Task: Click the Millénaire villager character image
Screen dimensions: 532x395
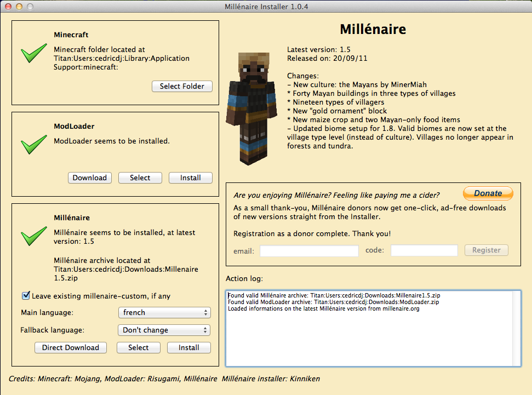Action: click(251, 108)
